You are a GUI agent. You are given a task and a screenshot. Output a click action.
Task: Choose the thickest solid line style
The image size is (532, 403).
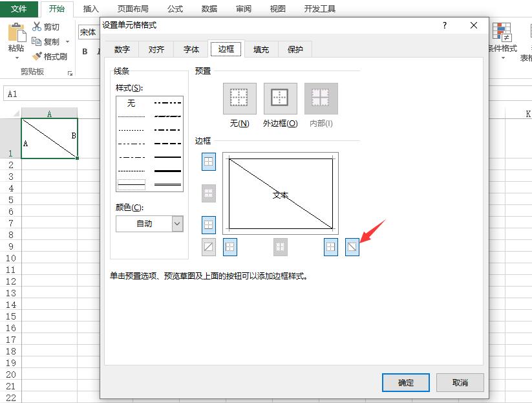167,171
